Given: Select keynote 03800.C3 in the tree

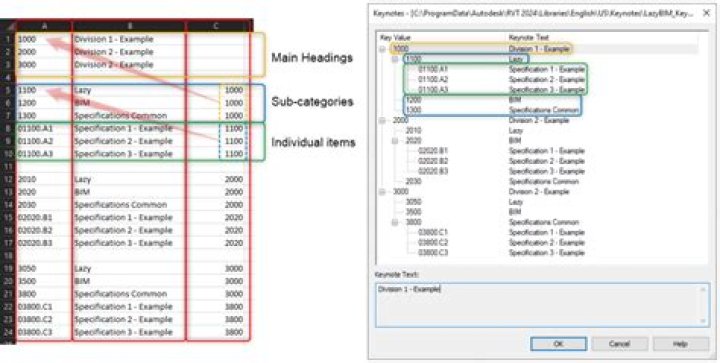Looking at the screenshot, I should tap(433, 253).
